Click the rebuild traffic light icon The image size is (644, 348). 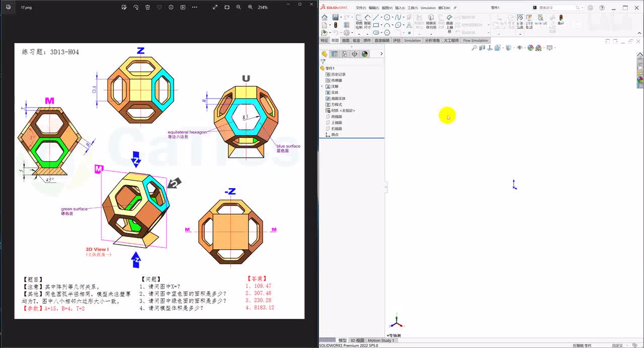pyautogui.click(x=336, y=25)
